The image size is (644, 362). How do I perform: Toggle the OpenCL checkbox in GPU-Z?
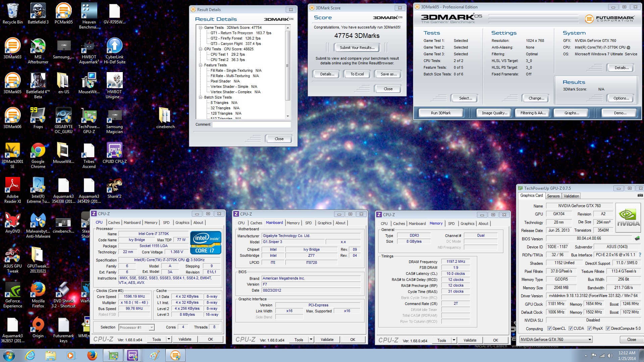[549, 328]
